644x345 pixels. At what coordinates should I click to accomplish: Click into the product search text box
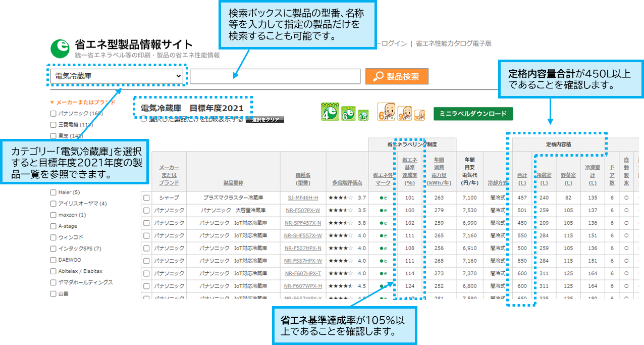coord(275,76)
